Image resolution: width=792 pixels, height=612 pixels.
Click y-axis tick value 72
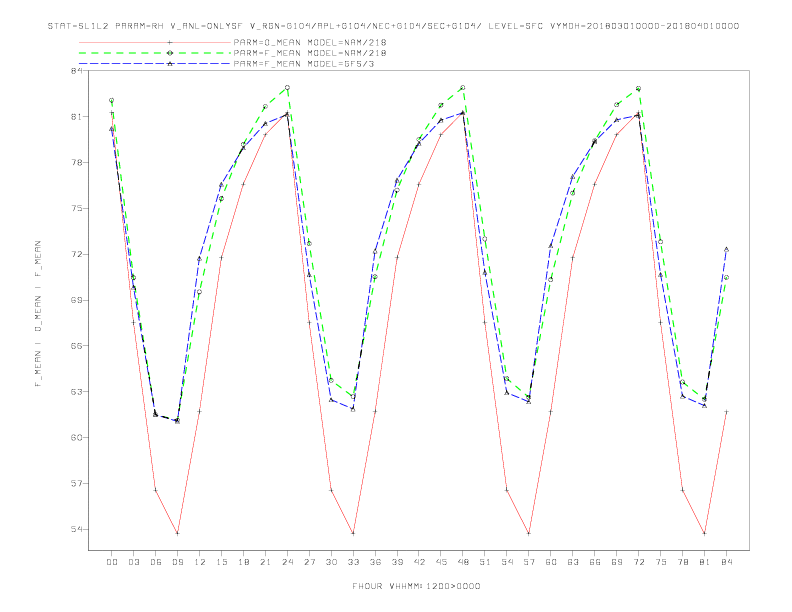[77, 254]
